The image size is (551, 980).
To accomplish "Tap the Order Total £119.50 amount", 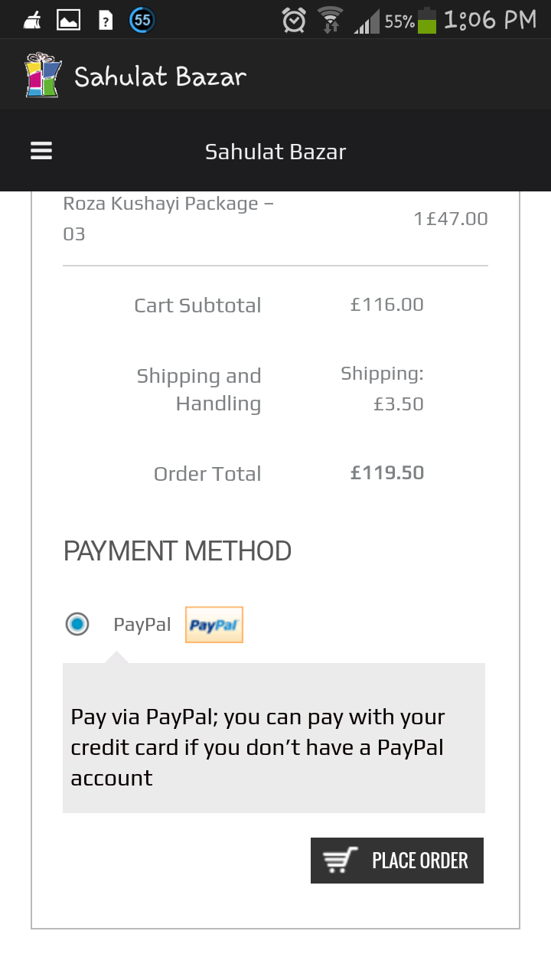I will click(387, 472).
